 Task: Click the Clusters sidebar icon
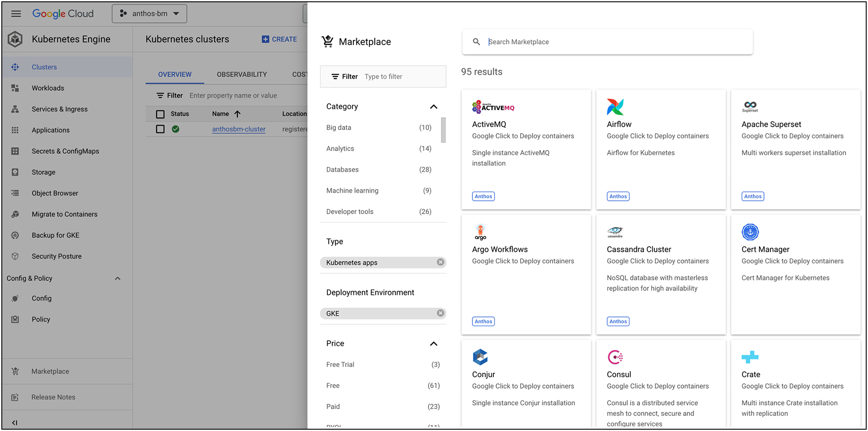[x=15, y=67]
